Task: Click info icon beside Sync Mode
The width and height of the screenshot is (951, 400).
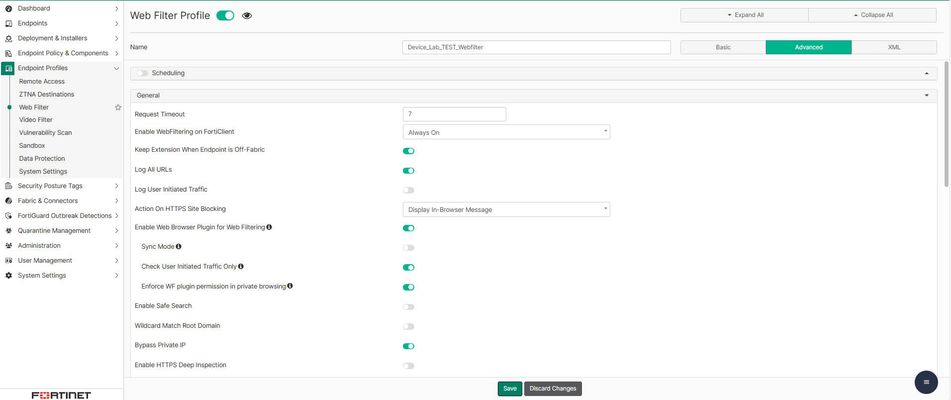Action: (x=178, y=247)
